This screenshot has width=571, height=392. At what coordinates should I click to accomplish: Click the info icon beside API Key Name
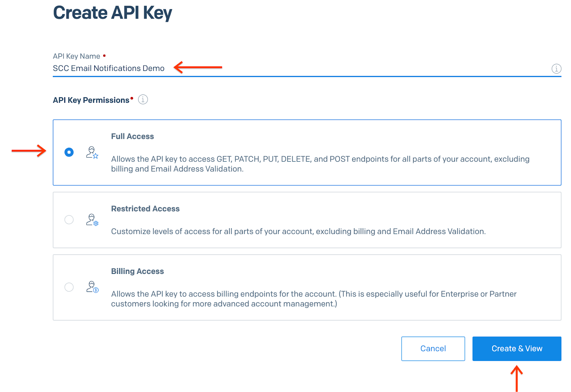556,68
